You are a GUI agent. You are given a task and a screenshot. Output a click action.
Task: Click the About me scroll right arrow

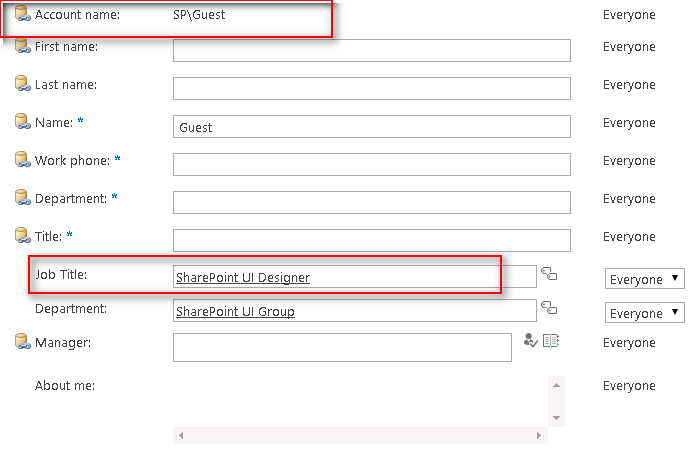click(541, 436)
